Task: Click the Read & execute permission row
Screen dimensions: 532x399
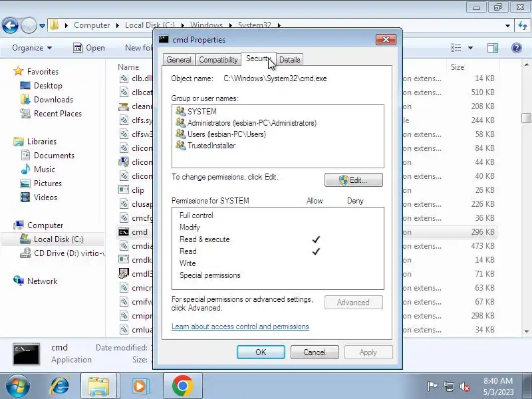Action: click(277, 239)
